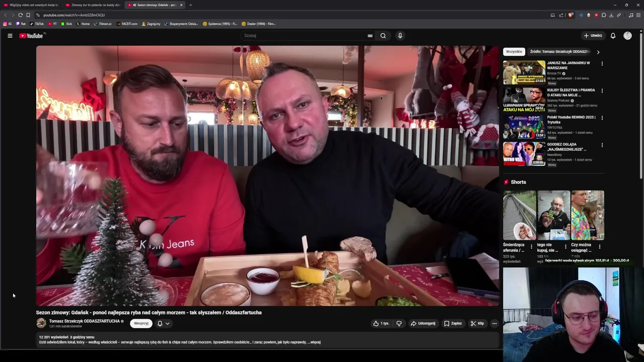644x362 pixels.
Task: Open the notifications bell in YouTube header
Action: tap(613, 36)
